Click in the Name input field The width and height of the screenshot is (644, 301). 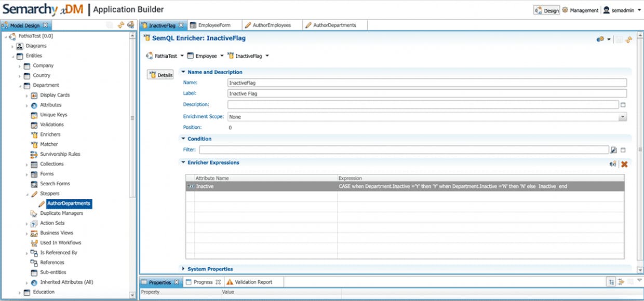[427, 83]
